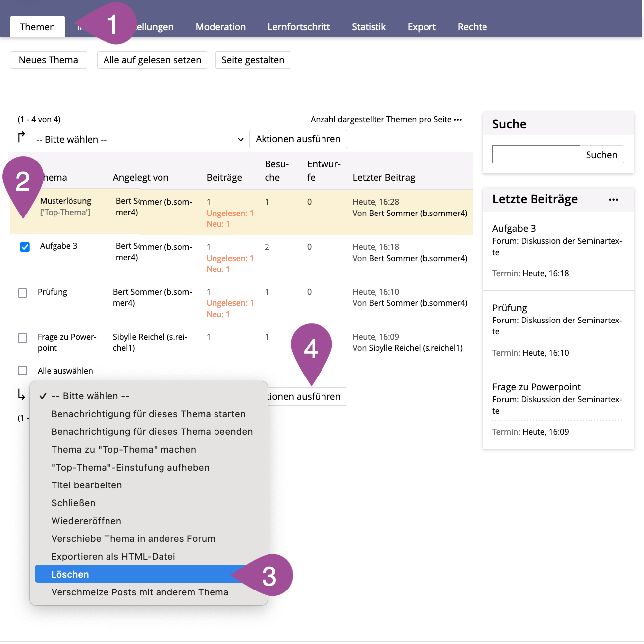Check the Prüfung topic checkbox

point(23,293)
